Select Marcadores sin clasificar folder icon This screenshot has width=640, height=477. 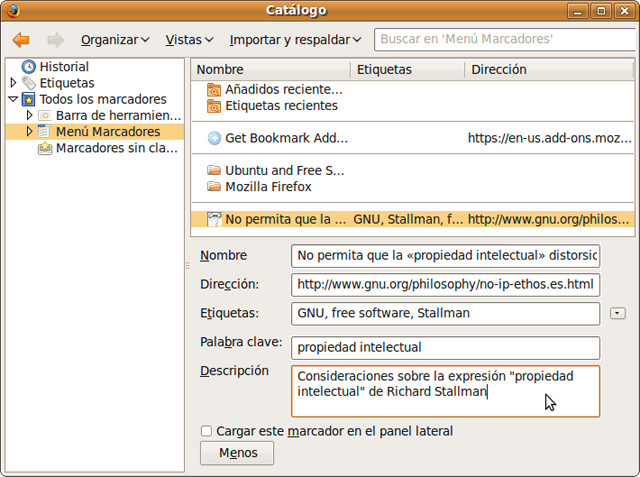tap(45, 148)
